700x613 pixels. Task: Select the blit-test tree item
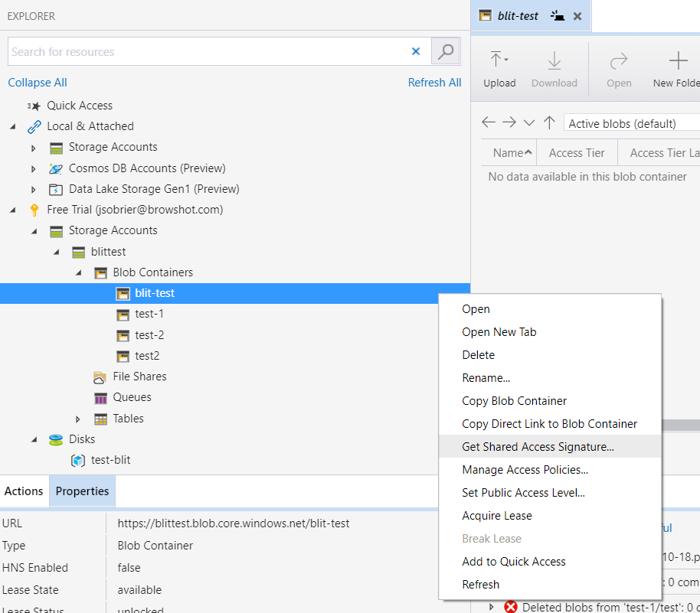235,294
